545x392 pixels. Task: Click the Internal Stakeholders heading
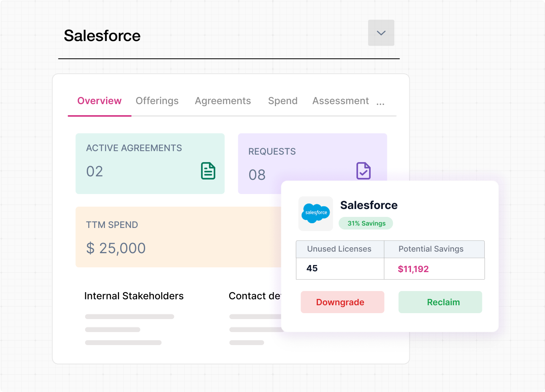134,296
